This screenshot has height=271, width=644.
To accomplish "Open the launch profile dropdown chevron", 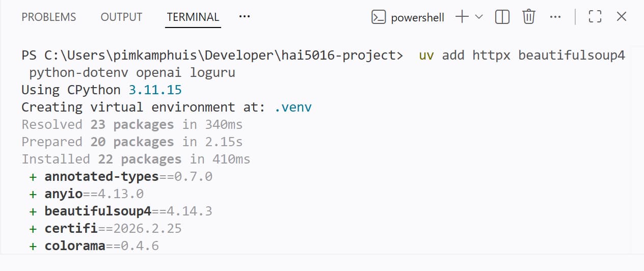I will pos(479,17).
